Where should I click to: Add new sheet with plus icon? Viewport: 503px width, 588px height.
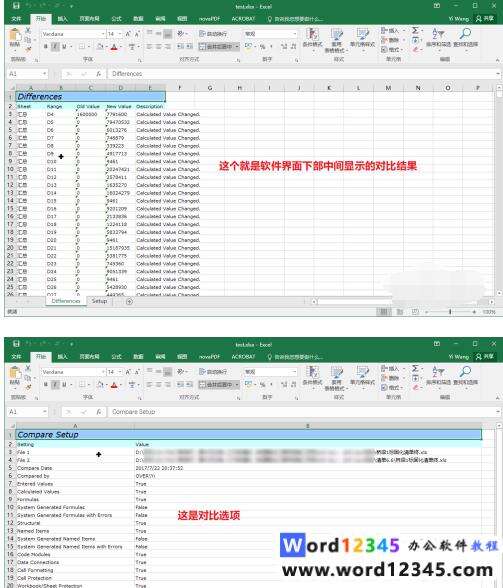[x=129, y=302]
